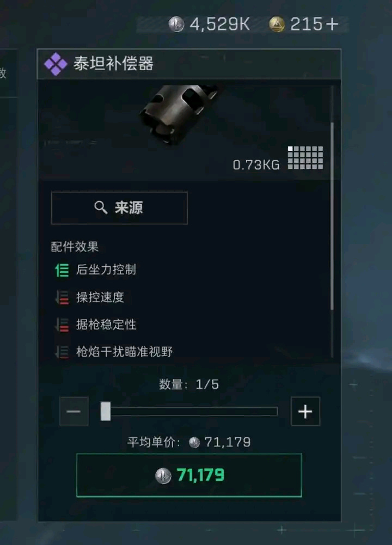Screen dimensions: 392x545
Task: Increase quantity with the plus button
Action: (305, 412)
